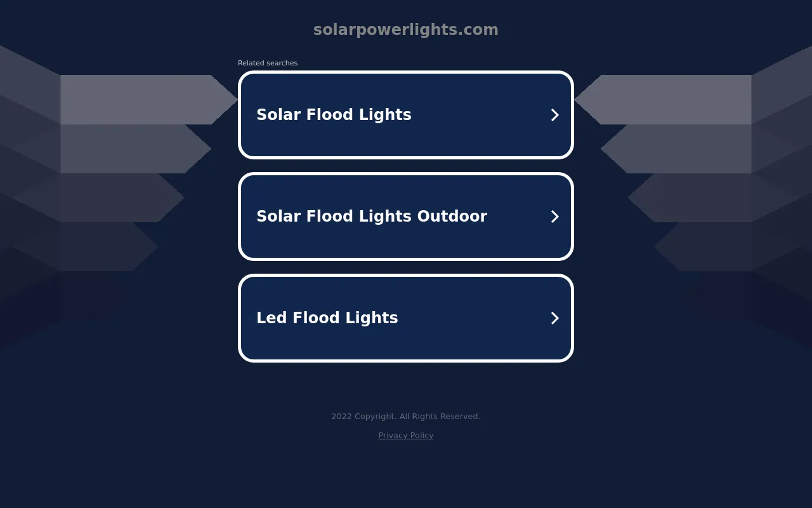This screenshot has height=508, width=812.
Task: Select the word Outdoor in the second result
Action: pyautogui.click(x=452, y=217)
